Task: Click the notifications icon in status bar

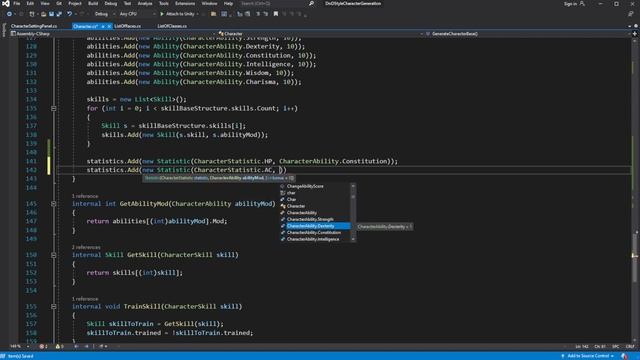Action: 624,356
